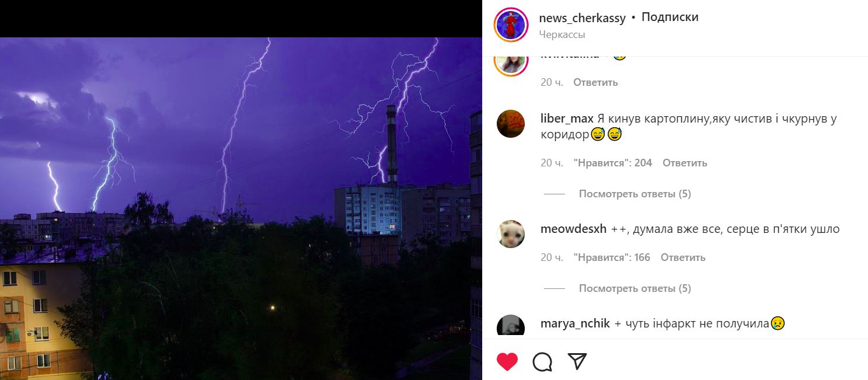The height and width of the screenshot is (380, 868).
Task: Expand replies under liber_max comment
Action: [x=635, y=194]
